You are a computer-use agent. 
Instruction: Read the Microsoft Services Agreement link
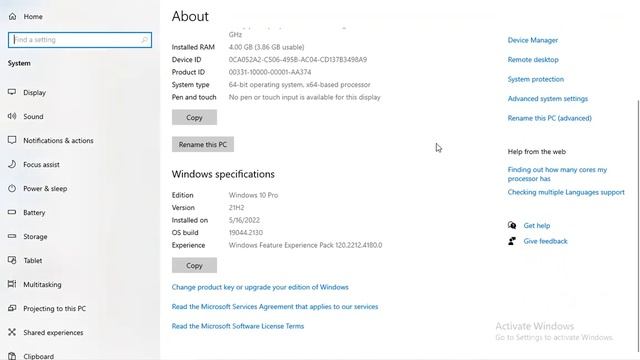click(275, 307)
